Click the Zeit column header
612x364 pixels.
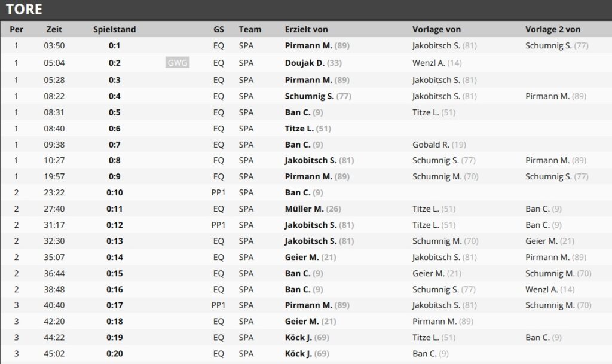(x=54, y=29)
